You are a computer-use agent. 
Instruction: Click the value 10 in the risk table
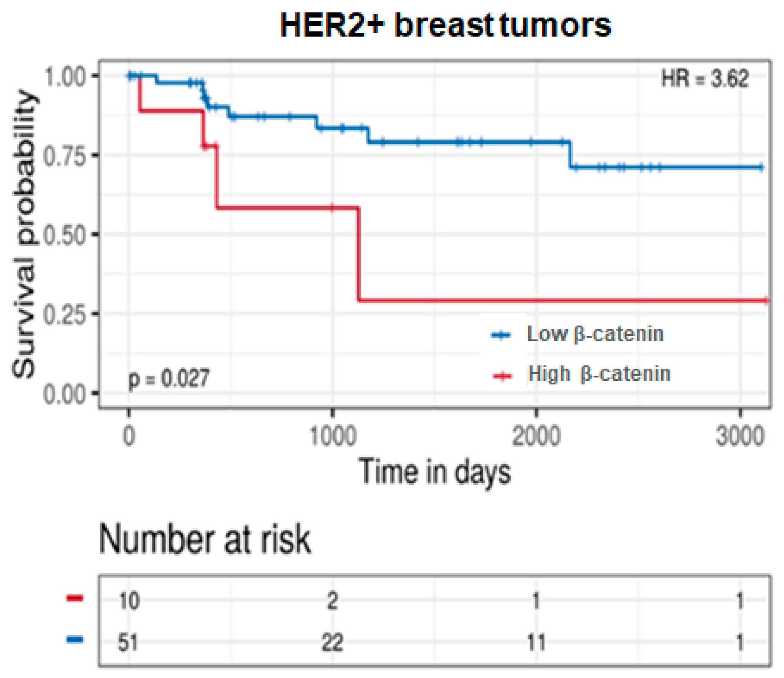[x=129, y=601]
